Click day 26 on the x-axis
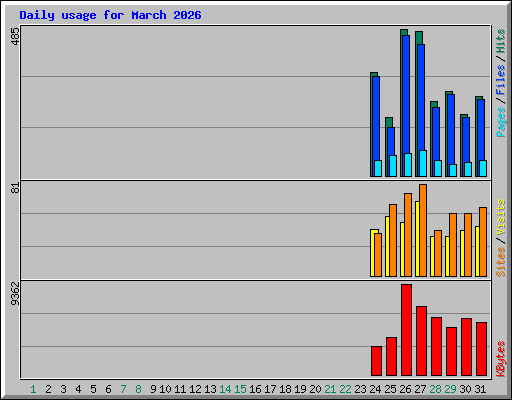 pos(405,389)
